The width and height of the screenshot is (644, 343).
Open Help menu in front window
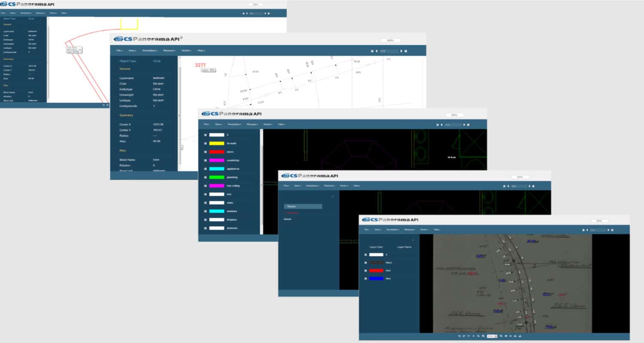pos(437,230)
